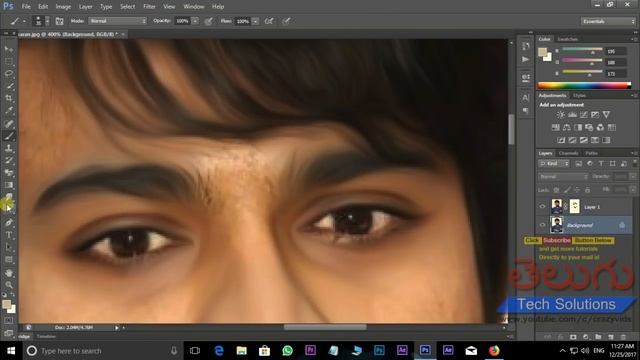
Task: Toggle visibility of Background layer
Action: pyautogui.click(x=542, y=225)
